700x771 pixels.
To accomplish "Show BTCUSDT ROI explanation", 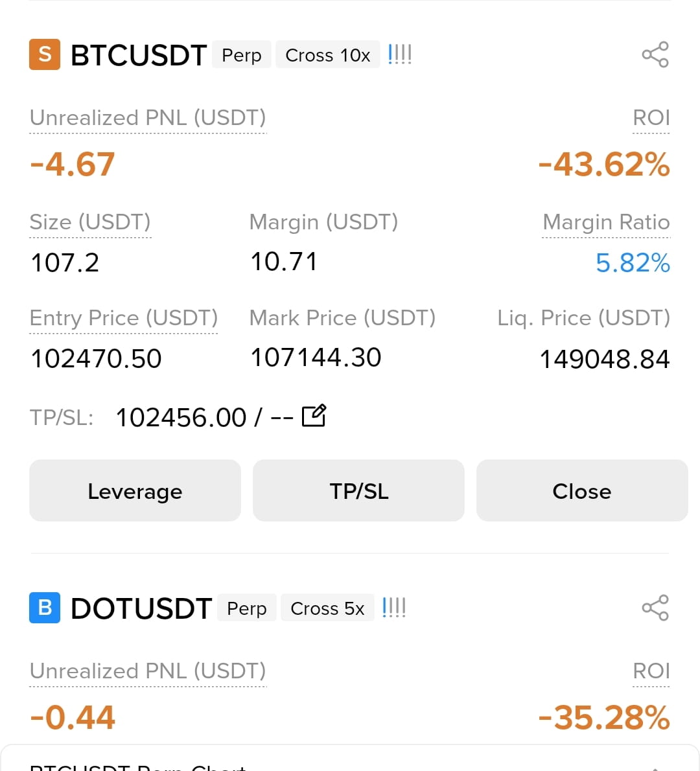I will point(651,118).
